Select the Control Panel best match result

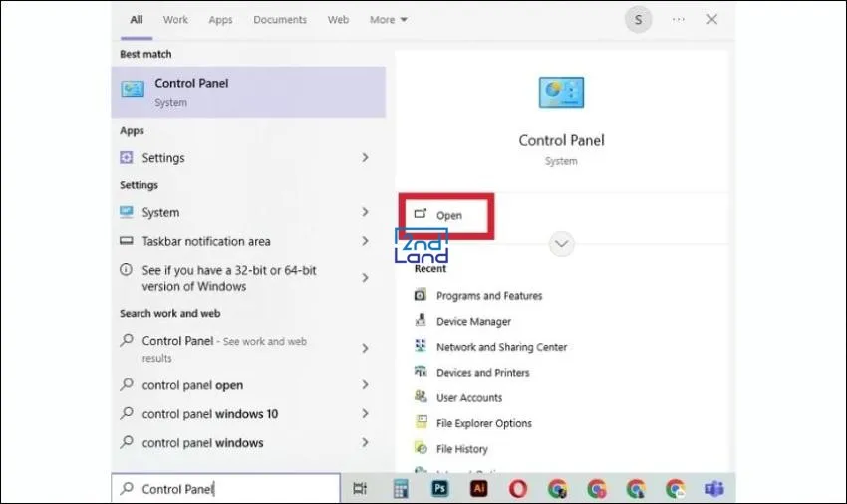click(248, 92)
